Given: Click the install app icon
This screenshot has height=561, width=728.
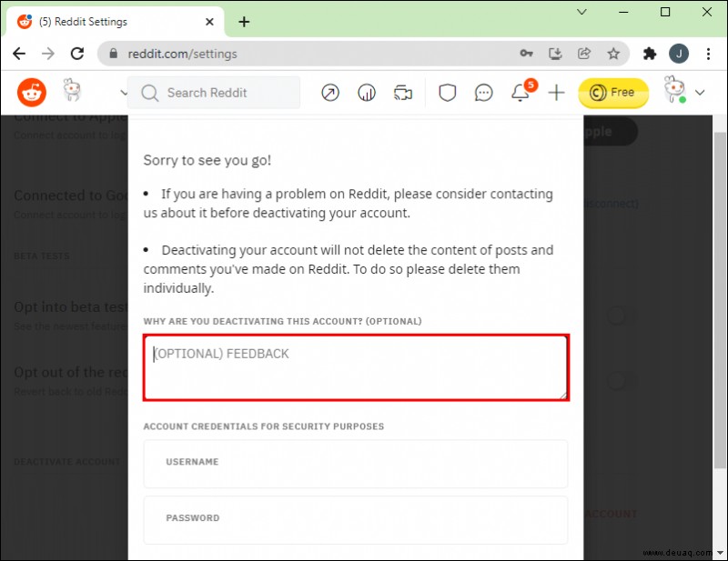Looking at the screenshot, I should pyautogui.click(x=555, y=54).
